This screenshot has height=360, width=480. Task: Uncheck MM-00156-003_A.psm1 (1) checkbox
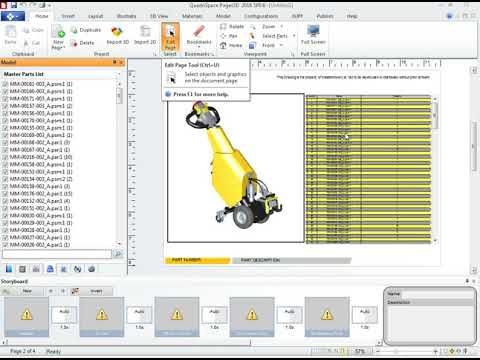5,113
